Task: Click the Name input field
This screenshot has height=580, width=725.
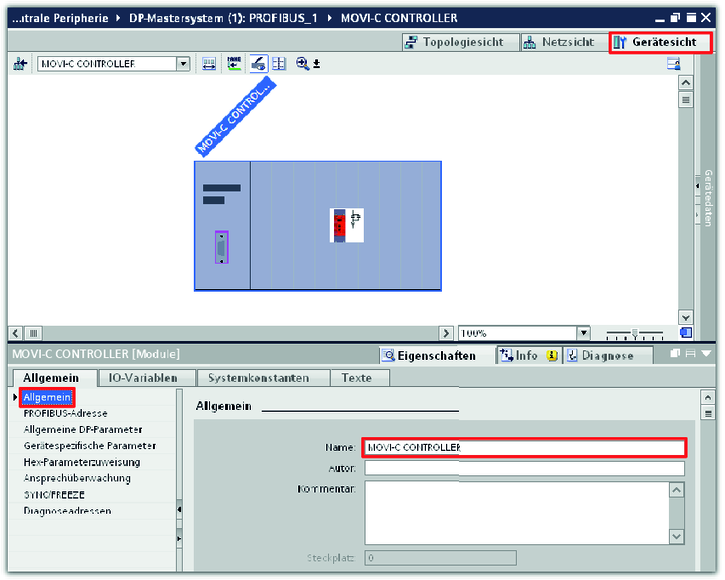Action: pos(523,448)
